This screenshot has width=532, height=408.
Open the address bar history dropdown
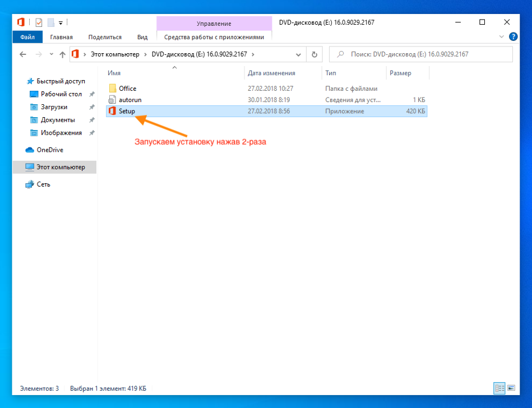(x=298, y=54)
